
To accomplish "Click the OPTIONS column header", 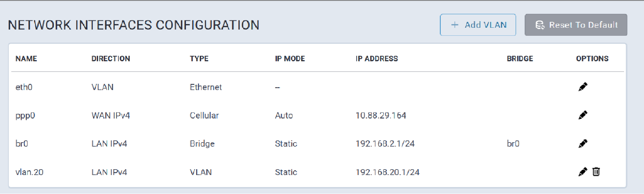I will [592, 59].
